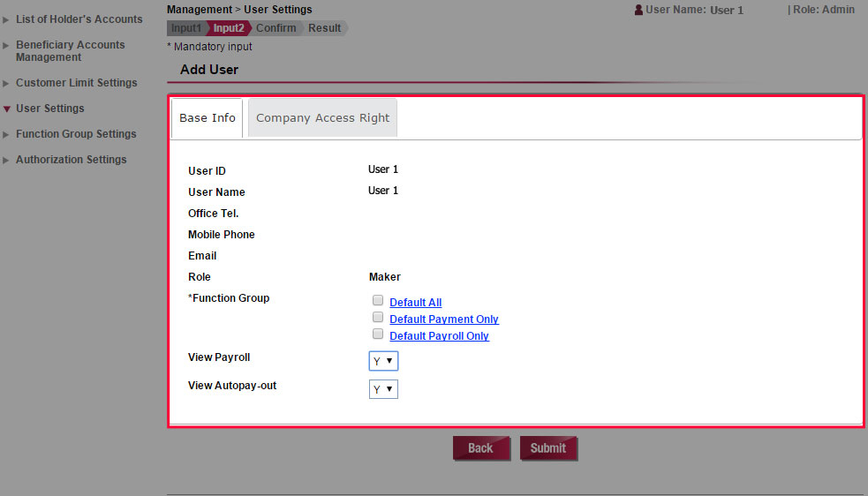Open the View Autopay-out dropdown
This screenshot has width=868, height=496.
(383, 389)
